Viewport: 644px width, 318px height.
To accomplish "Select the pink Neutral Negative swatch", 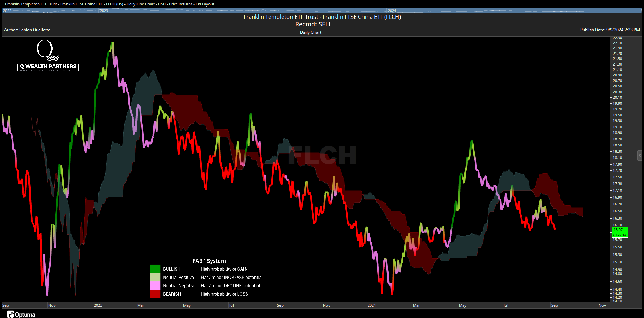I will [x=155, y=285].
